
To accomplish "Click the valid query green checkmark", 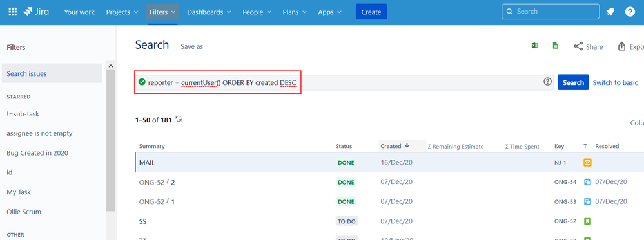I will pos(142,82).
